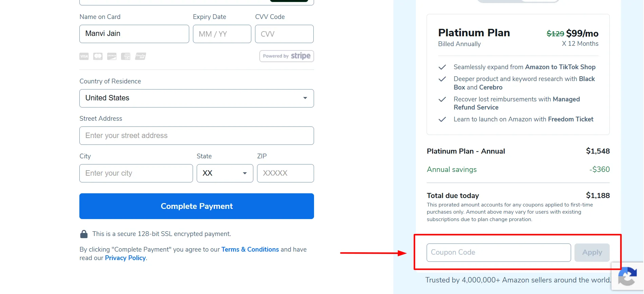Open the Privacy Policy link
The width and height of the screenshot is (644, 294).
(125, 258)
